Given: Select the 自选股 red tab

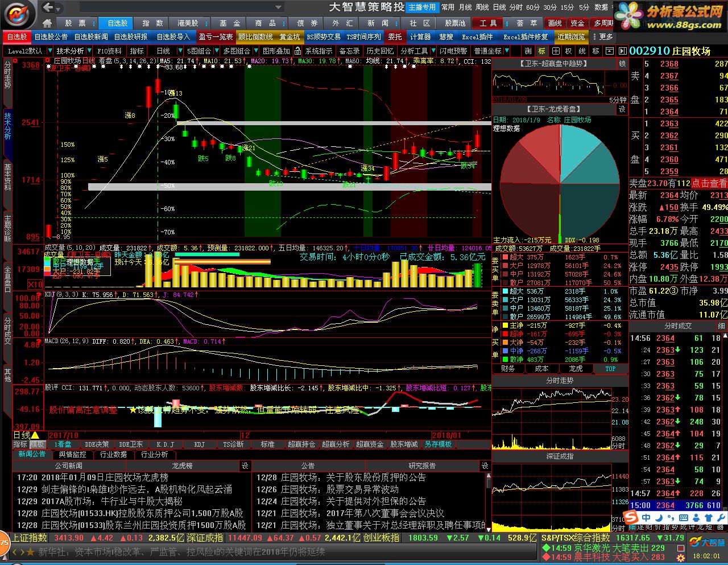Looking at the screenshot, I should [17, 36].
